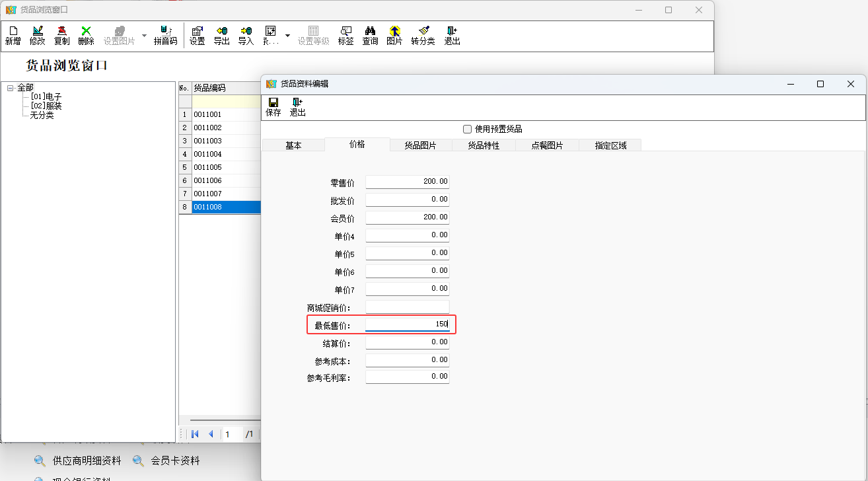This screenshot has height=481, width=868.
Task: Click the 结算价 input field
Action: [408, 342]
